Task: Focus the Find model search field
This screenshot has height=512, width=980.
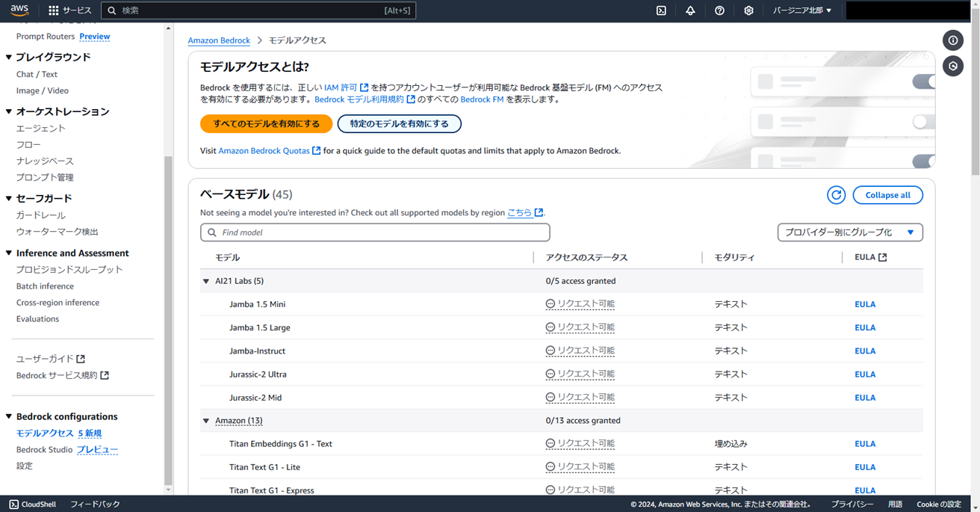Action: click(375, 232)
